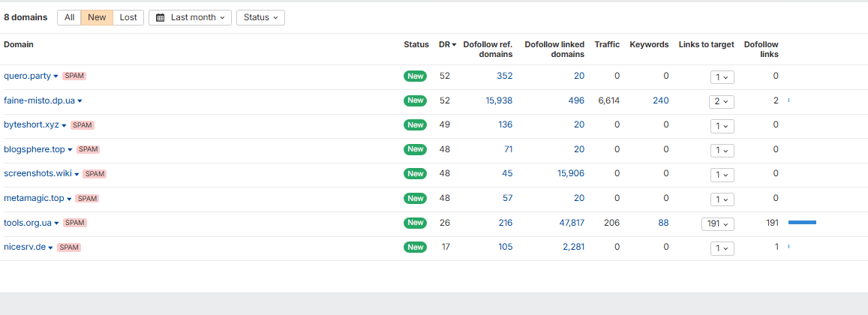
Task: Click the SPAM badge next to screenshots.wiki
Action: coord(95,174)
